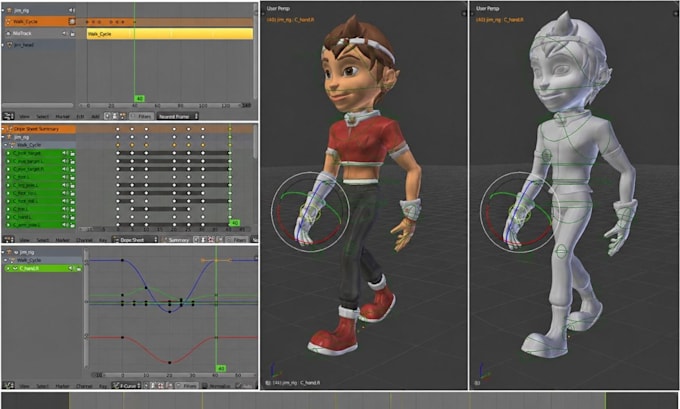Toggle the C_hand.R channel visibility eye
680x409 pixels.
coord(15,268)
